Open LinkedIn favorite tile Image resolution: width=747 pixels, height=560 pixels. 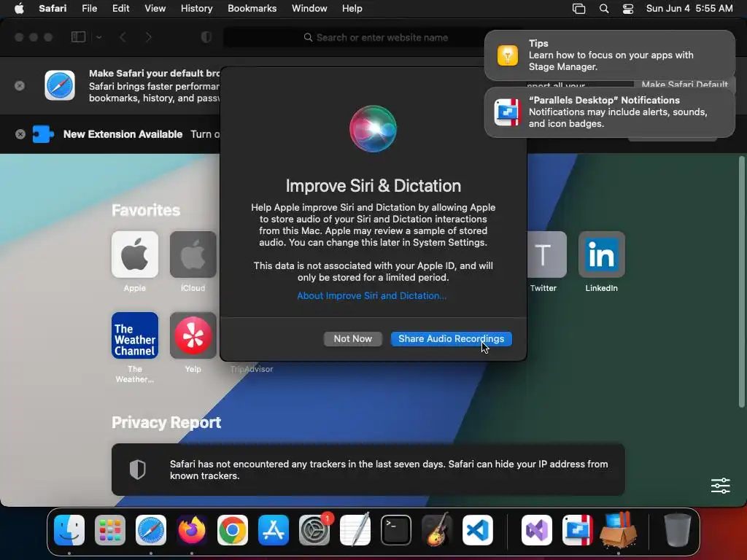pos(601,254)
